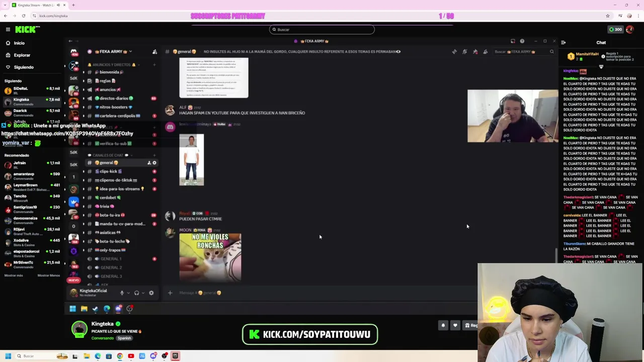Toggle Discord microphone mute
Image resolution: width=644 pixels, height=362 pixels.
[x=121, y=293]
